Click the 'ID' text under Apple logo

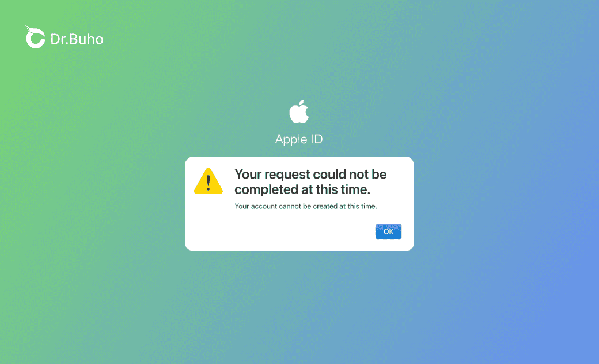click(x=317, y=139)
